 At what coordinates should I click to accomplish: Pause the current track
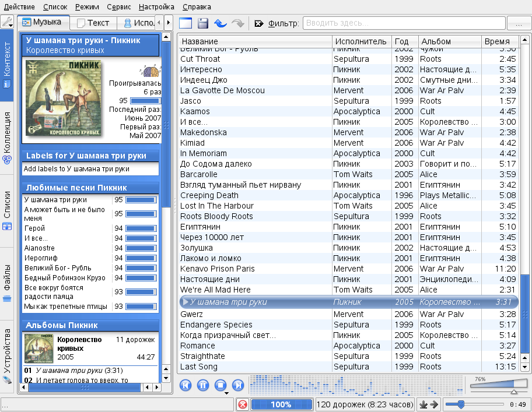203,385
